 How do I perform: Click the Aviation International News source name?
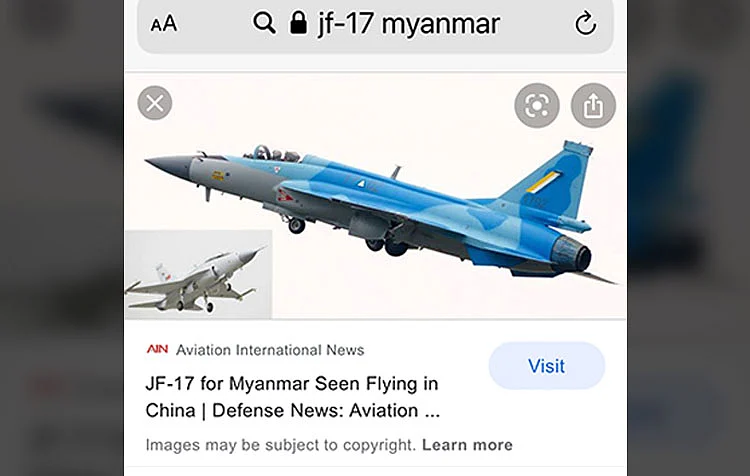pyautogui.click(x=270, y=350)
